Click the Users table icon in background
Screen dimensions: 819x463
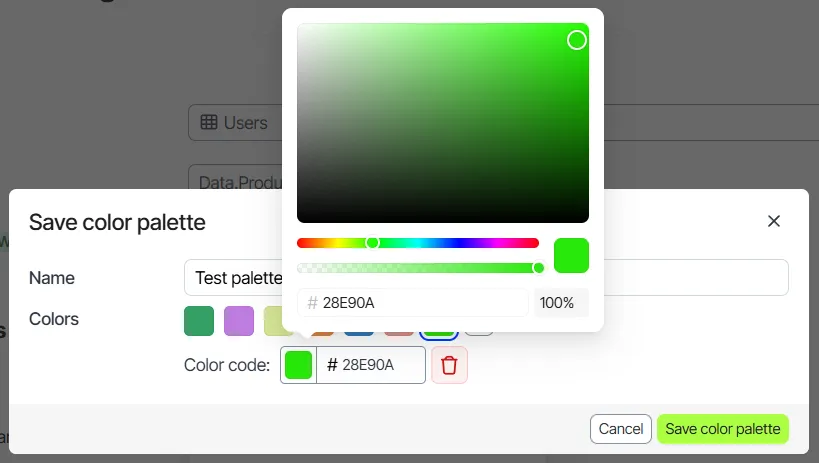click(x=209, y=122)
